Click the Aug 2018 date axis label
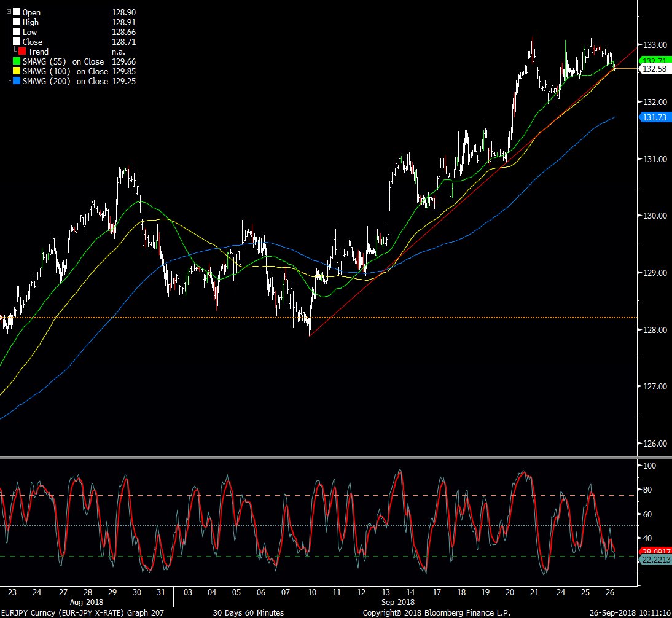 point(87,602)
